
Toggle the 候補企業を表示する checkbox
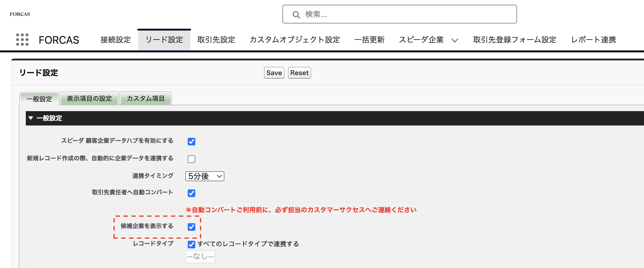click(191, 227)
